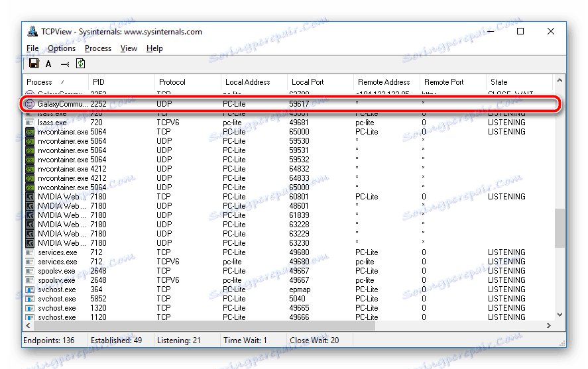Click svchost.exe icon on port 5040
Image resolution: width=588 pixels, height=369 pixels.
pyautogui.click(x=29, y=299)
